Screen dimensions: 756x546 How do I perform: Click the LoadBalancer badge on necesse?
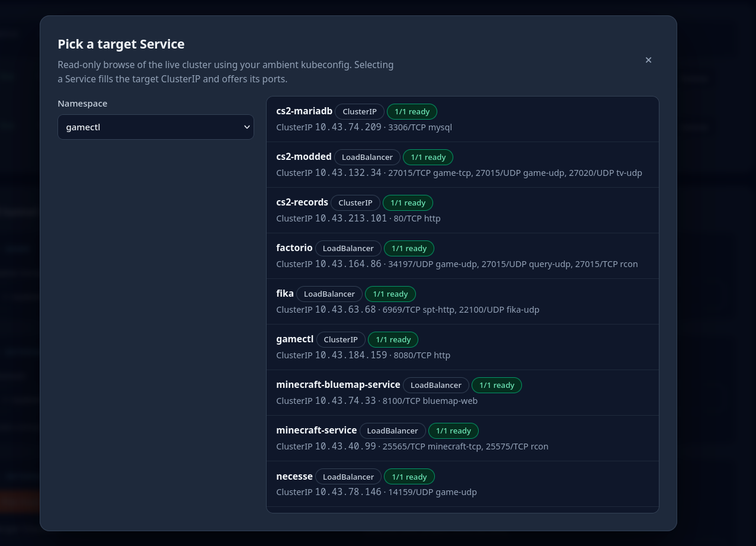(348, 477)
